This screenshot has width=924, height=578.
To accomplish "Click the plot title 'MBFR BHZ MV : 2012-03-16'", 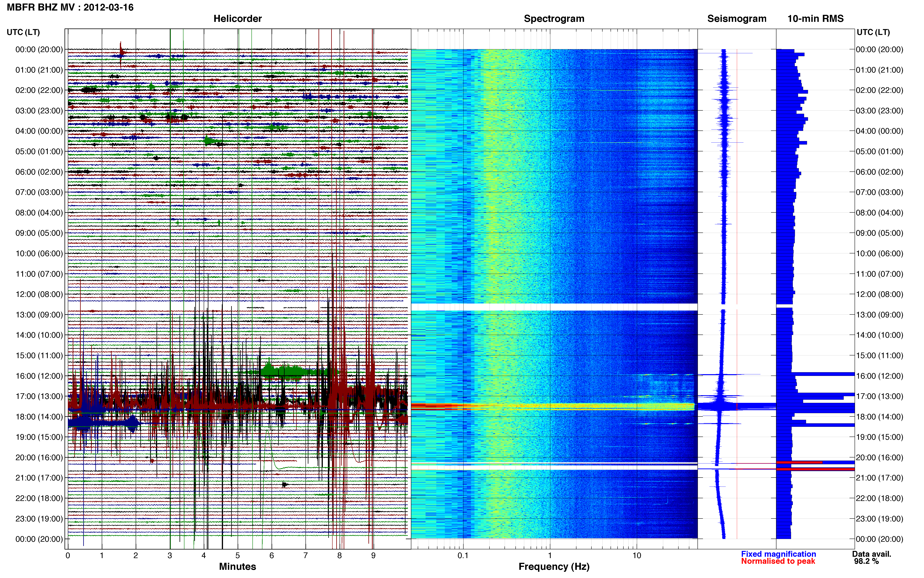I will [x=70, y=7].
